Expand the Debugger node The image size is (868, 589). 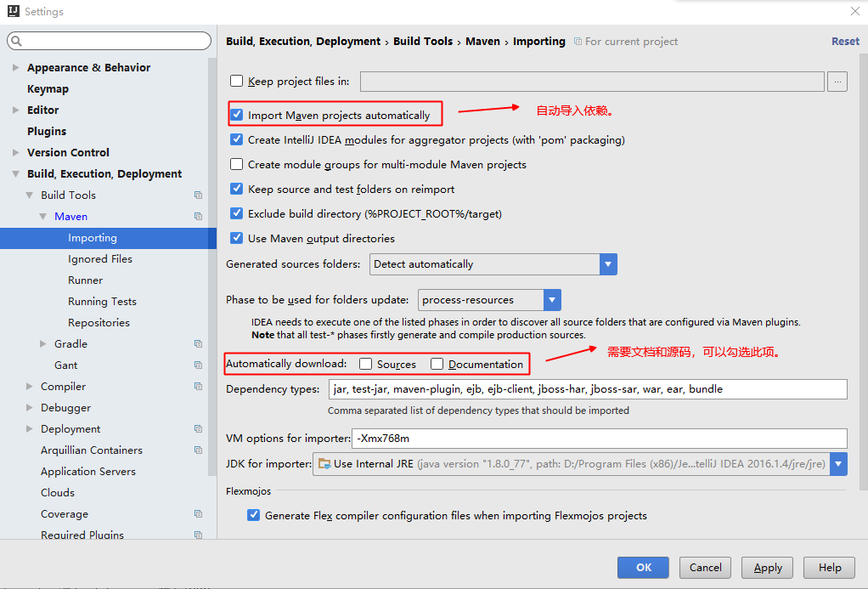(x=30, y=407)
